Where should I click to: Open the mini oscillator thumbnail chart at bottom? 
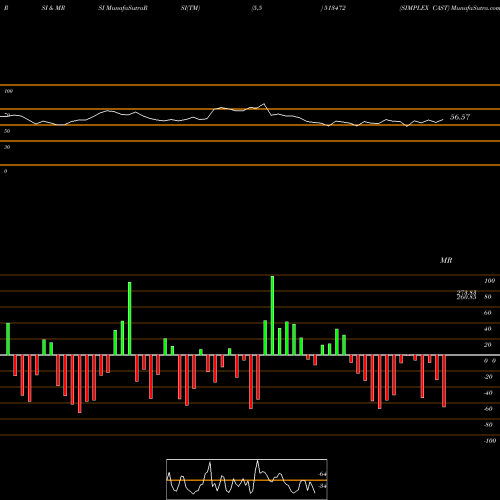coord(247,479)
